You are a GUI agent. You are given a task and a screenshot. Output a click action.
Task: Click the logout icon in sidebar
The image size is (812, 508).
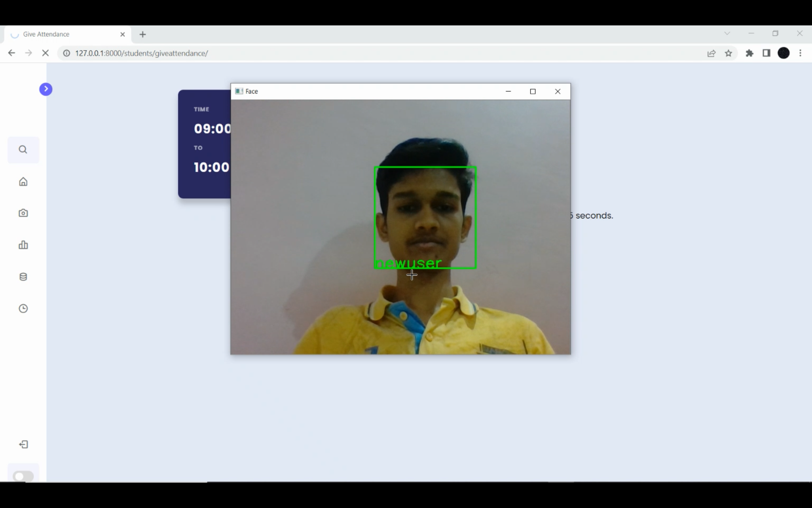point(23,444)
